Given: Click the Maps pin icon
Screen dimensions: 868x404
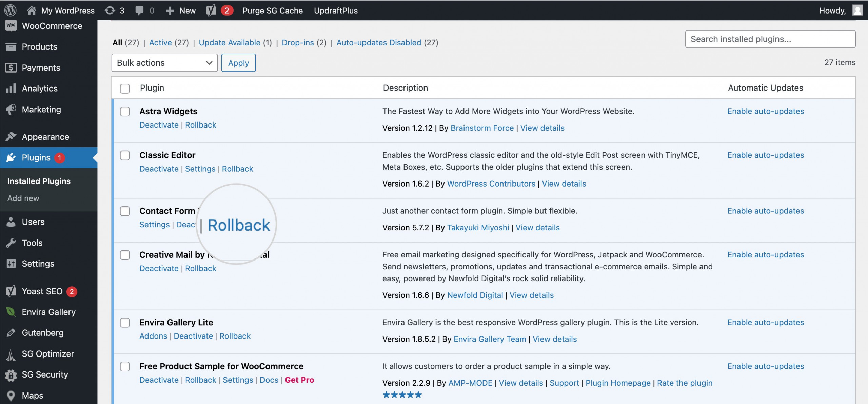Looking at the screenshot, I should [11, 396].
